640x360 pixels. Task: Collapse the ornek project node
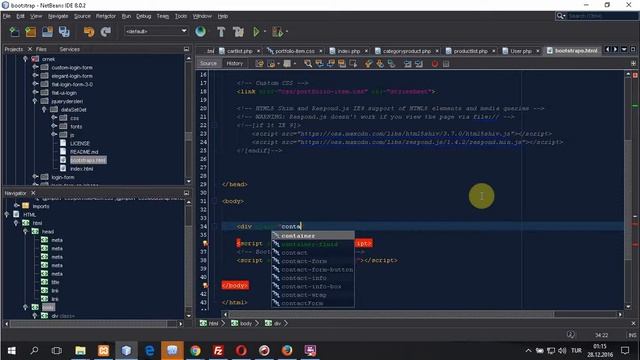click(25, 59)
